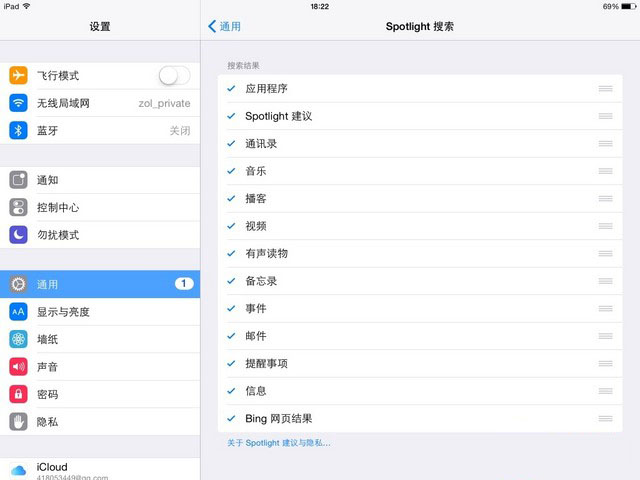Uncheck Spotlight 建议 checkmark
The height and width of the screenshot is (480, 640).
point(231,116)
